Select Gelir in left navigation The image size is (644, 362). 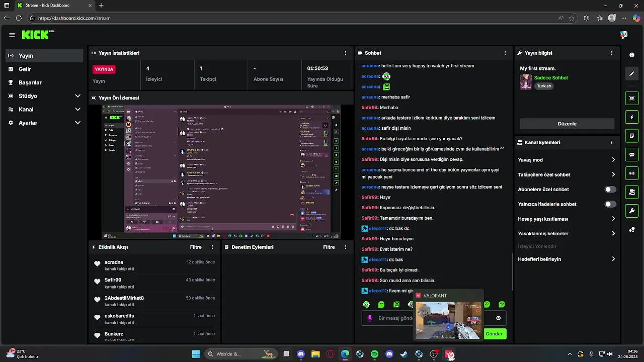tap(44, 69)
